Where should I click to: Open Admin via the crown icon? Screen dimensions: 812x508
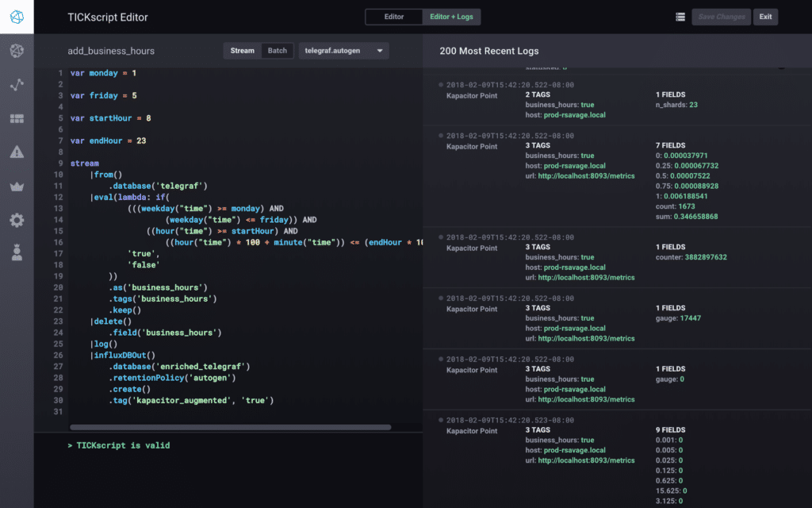tap(17, 187)
